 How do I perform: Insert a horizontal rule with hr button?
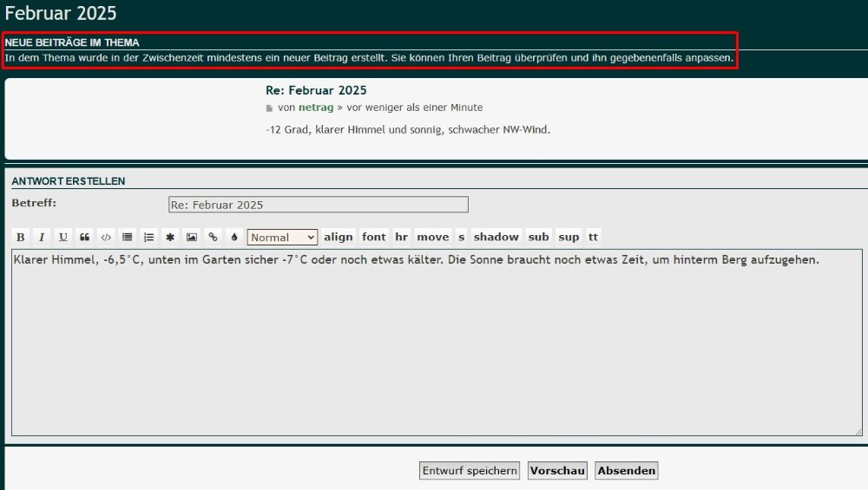401,237
